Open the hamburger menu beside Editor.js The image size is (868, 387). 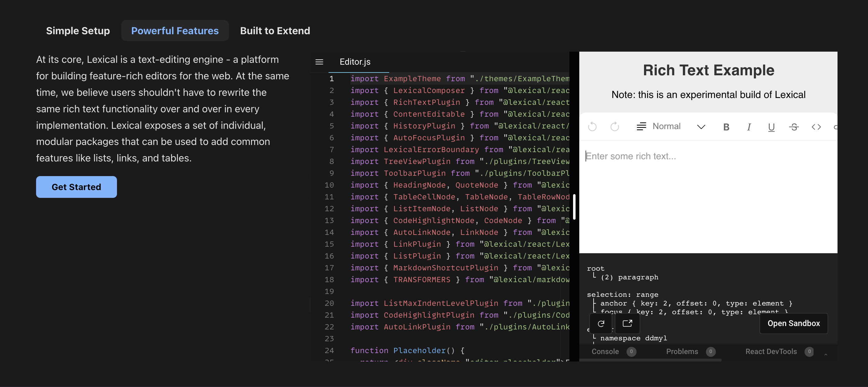pyautogui.click(x=319, y=62)
